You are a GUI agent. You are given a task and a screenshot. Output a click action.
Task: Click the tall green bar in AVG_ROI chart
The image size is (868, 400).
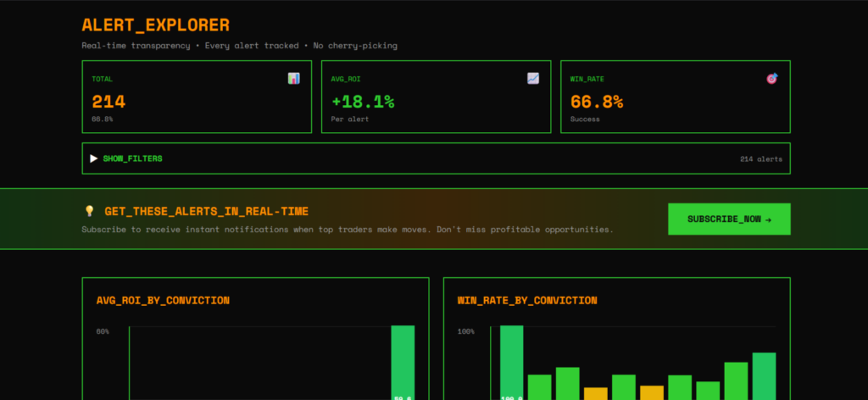click(x=403, y=363)
